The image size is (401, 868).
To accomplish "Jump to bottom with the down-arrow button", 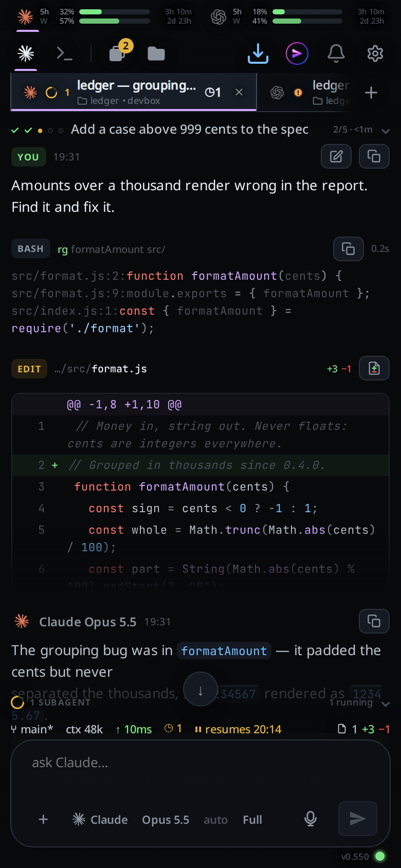I will pos(200,690).
